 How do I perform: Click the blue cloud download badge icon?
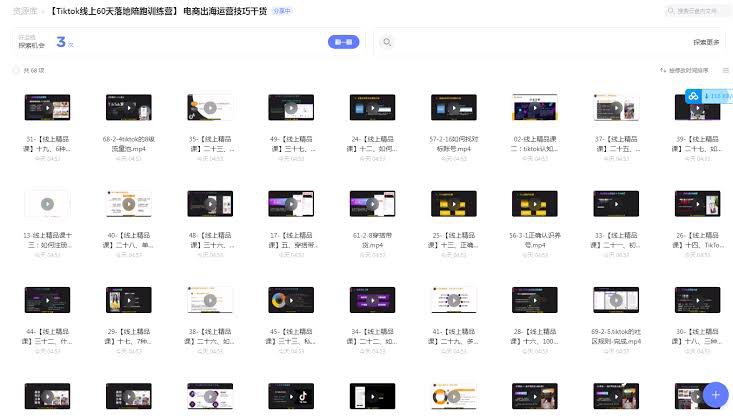pyautogui.click(x=693, y=96)
